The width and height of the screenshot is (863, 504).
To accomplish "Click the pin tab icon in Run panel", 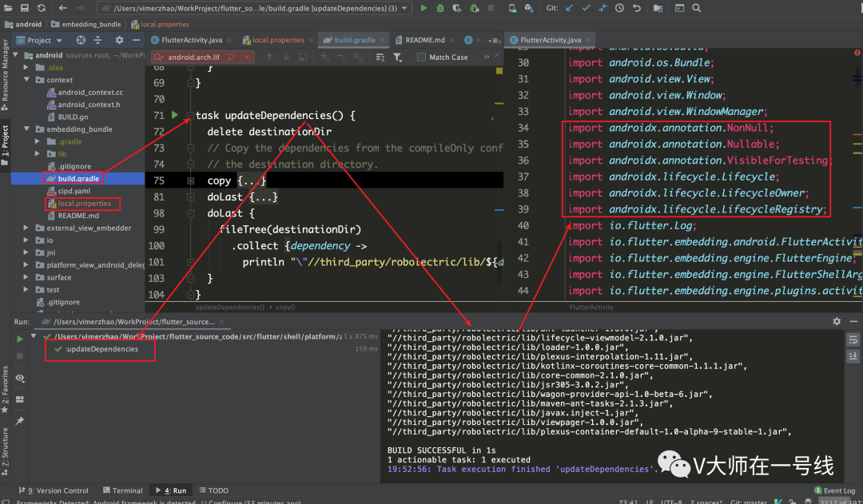I will [20, 421].
